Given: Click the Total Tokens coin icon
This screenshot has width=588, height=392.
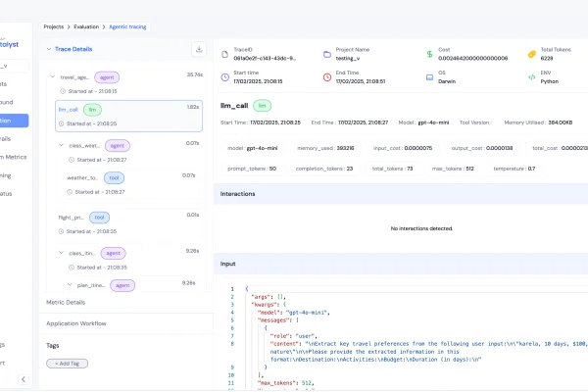Looking at the screenshot, I should pos(532,55).
